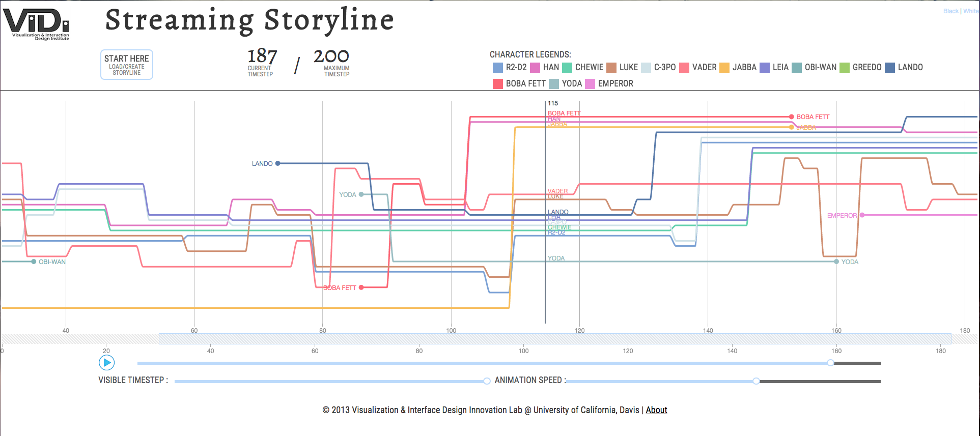Click the overview brush selection range bar
The width and height of the screenshot is (980, 436).
555,339
